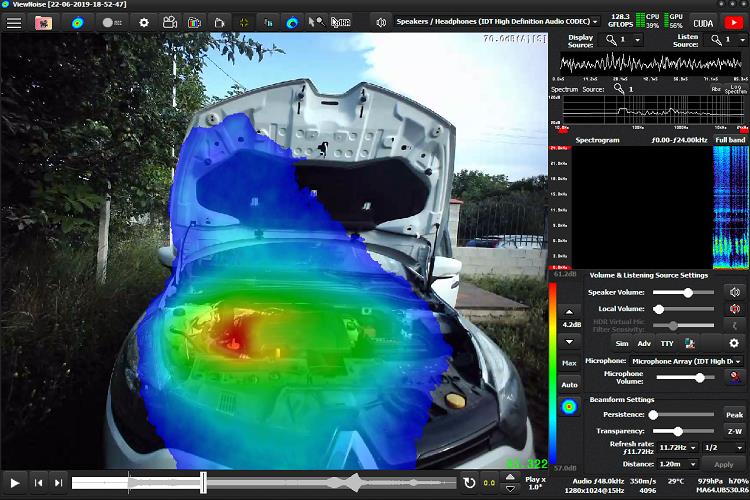Viewport: 750px width, 500px height.
Task: Open the Display Source dropdown
Action: click(x=624, y=40)
